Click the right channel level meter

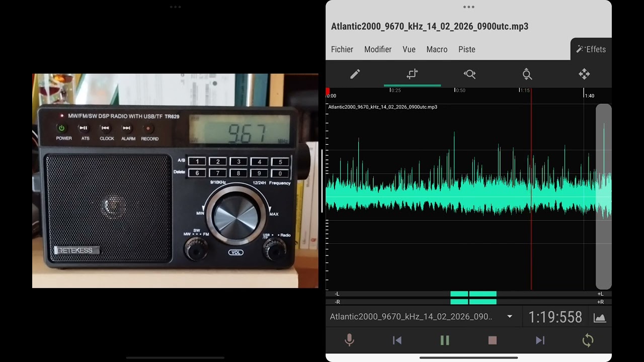coord(469,302)
